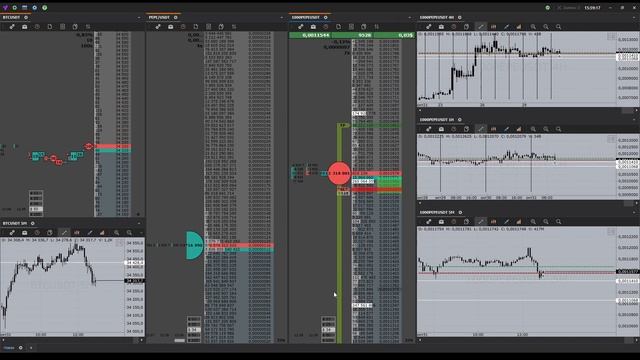Screen dimensions: 640x360
Task: Collapse 1000PEPEUSDT order book via header dash
Action: point(409,18)
